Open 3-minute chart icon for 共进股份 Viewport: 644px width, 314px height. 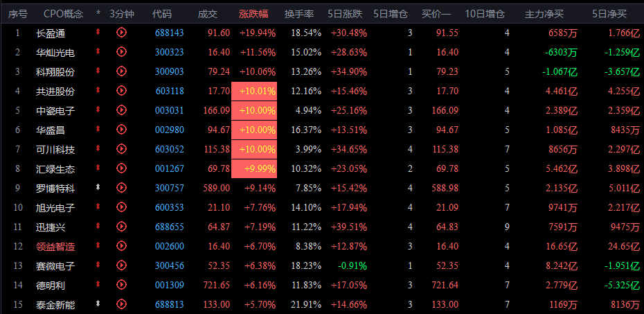(121, 90)
